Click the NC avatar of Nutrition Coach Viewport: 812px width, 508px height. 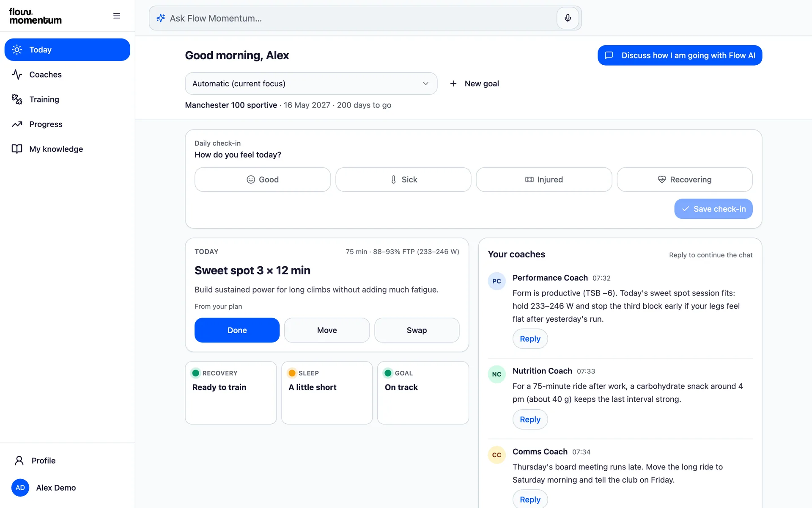tap(497, 374)
